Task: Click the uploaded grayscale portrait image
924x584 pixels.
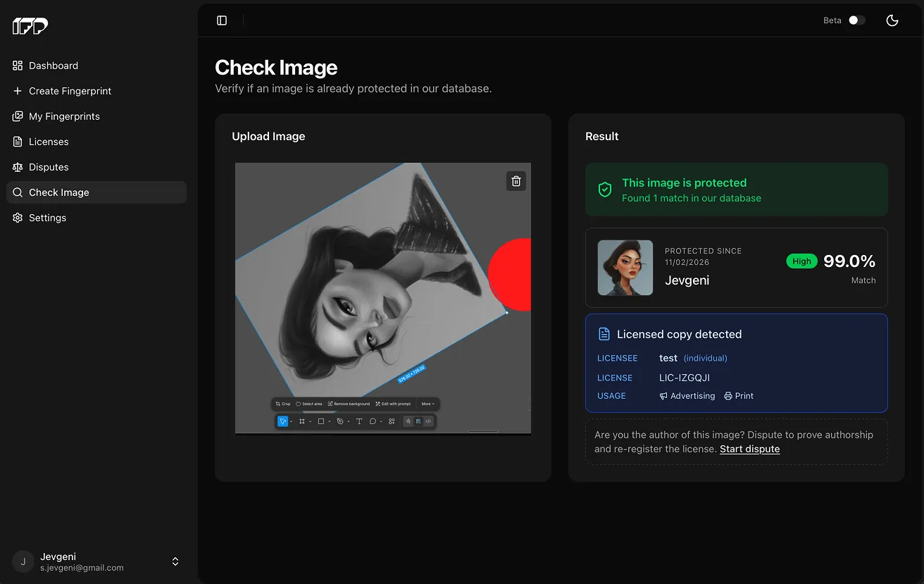Action: pos(383,299)
